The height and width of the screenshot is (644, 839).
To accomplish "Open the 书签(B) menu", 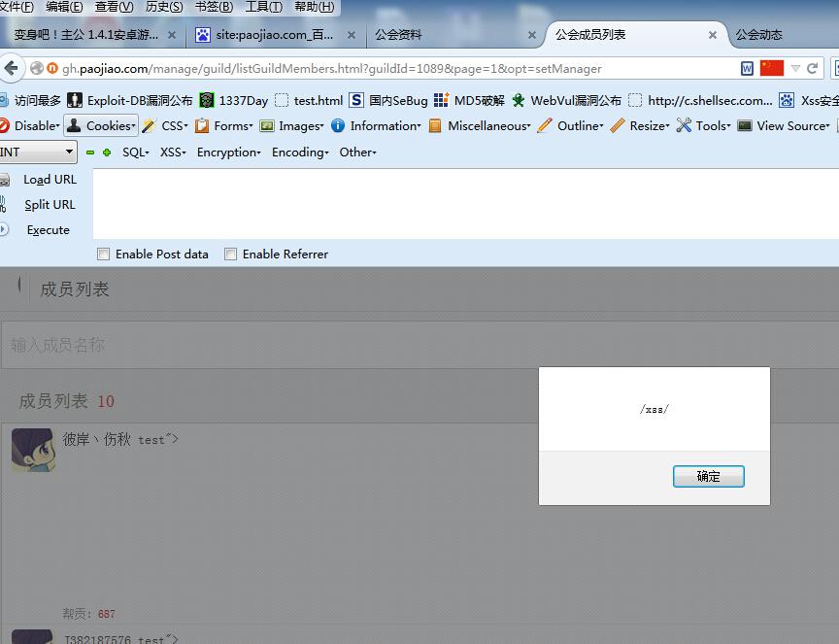I will click(214, 7).
